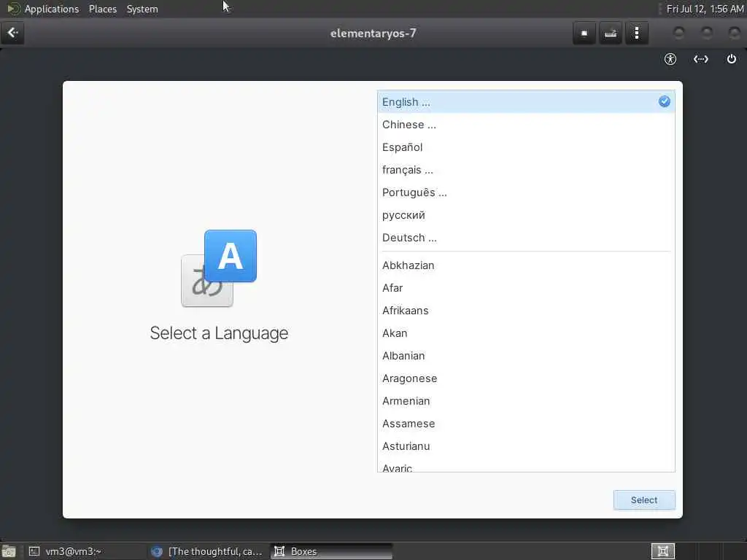Choose Aragonese in the language list
Viewport: 747px width, 560px height.
(526, 378)
